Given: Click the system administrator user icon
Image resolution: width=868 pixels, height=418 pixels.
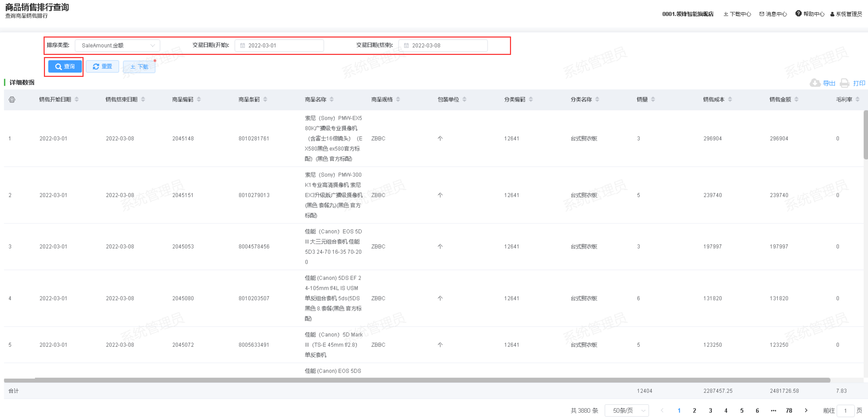Looking at the screenshot, I should tap(832, 14).
